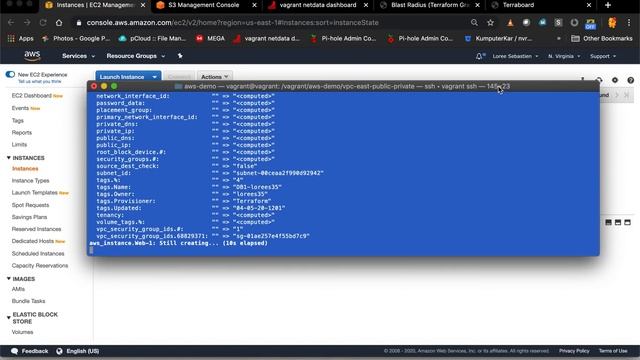Viewport: 640px width, 360px height.
Task: Reload the page with refresh icon
Action: click(x=43, y=22)
